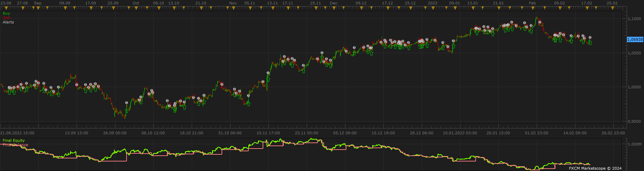Select the 10.11 17:00 time label
The height and width of the screenshot is (171, 644).
[268, 133]
